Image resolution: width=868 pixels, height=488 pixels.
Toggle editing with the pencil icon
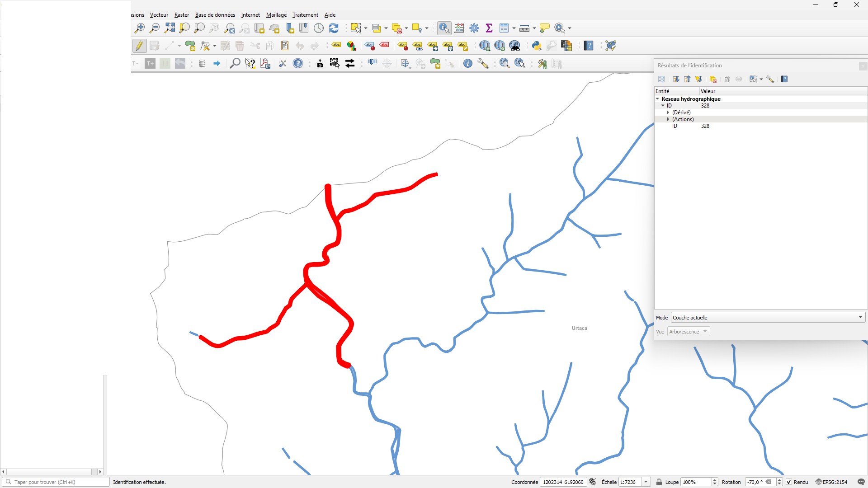[x=139, y=46]
